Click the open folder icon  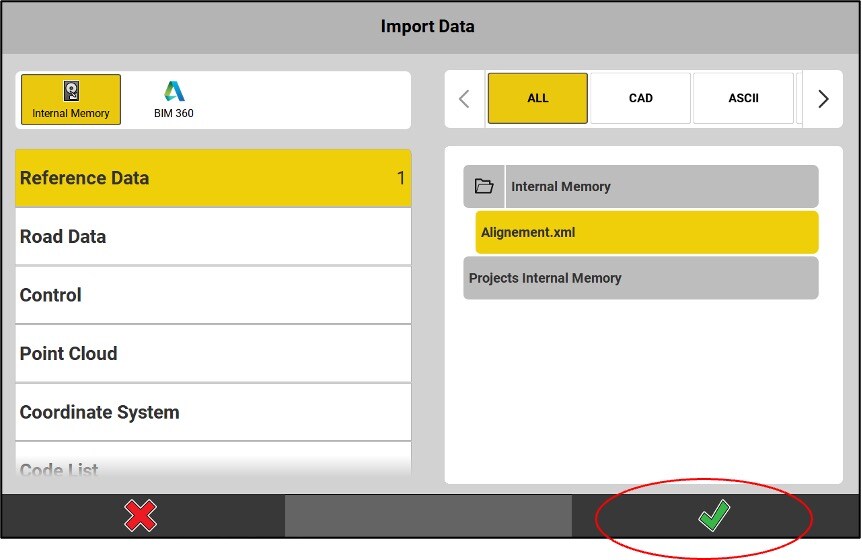(484, 186)
